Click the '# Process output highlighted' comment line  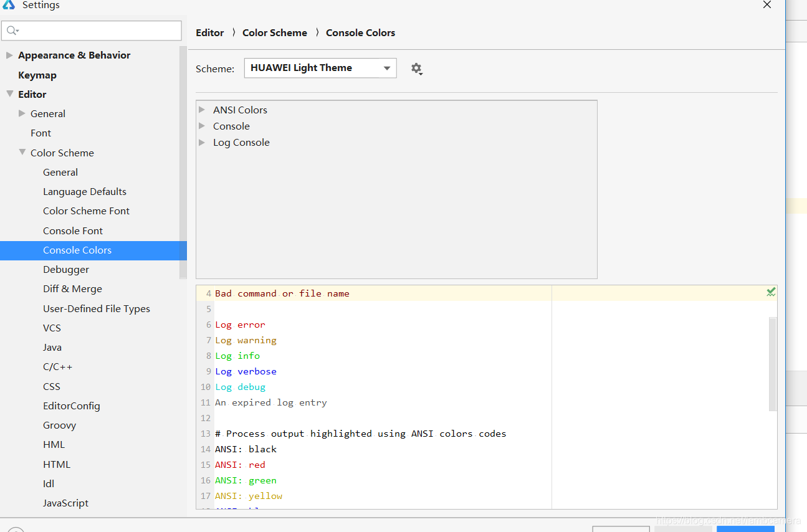pos(361,434)
